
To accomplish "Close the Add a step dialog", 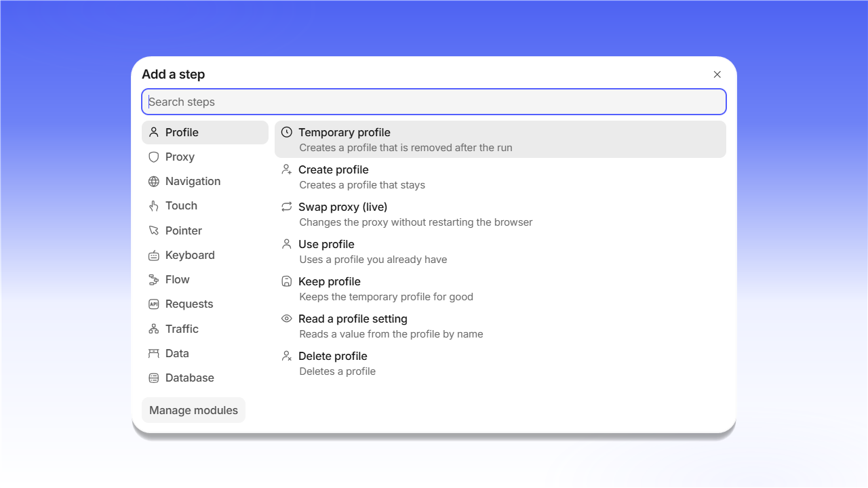I will [717, 75].
